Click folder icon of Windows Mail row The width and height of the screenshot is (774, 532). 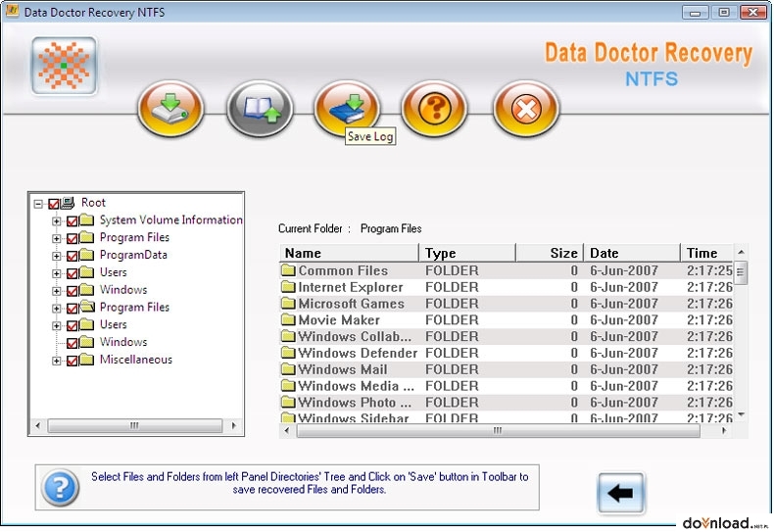coord(288,369)
